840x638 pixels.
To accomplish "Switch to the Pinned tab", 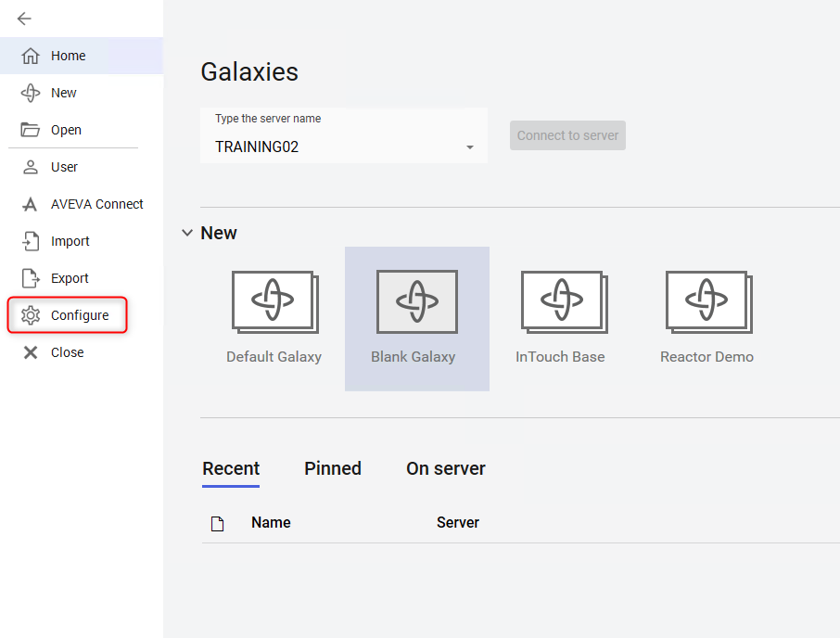I will point(333,468).
